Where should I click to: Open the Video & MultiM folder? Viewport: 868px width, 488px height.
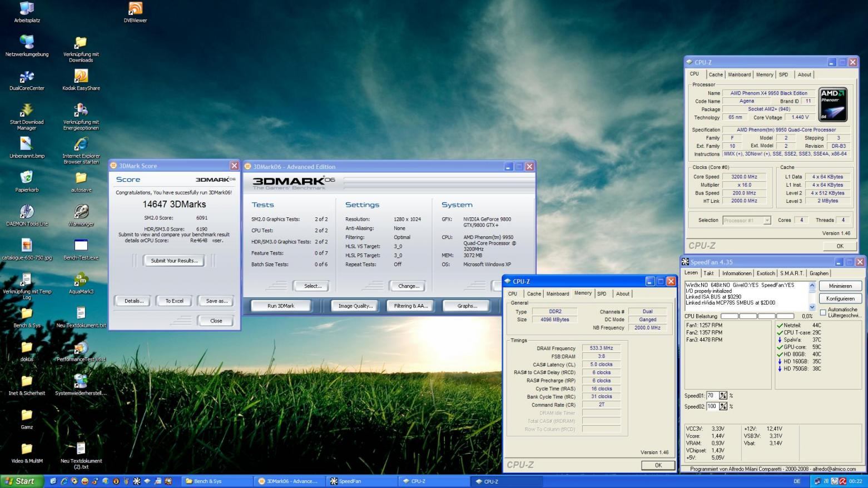(27, 453)
